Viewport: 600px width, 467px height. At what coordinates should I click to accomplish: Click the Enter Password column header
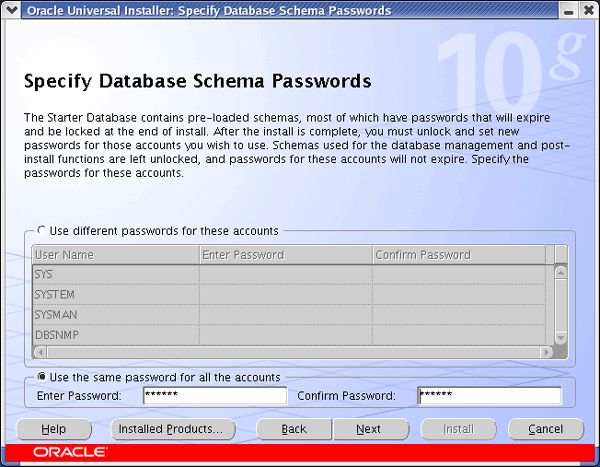pos(285,255)
